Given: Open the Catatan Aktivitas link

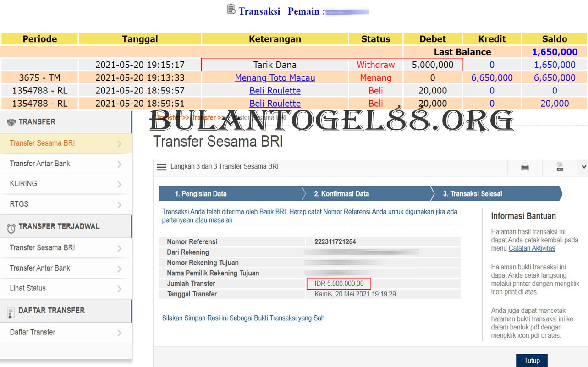Looking at the screenshot, I should coord(532,248).
